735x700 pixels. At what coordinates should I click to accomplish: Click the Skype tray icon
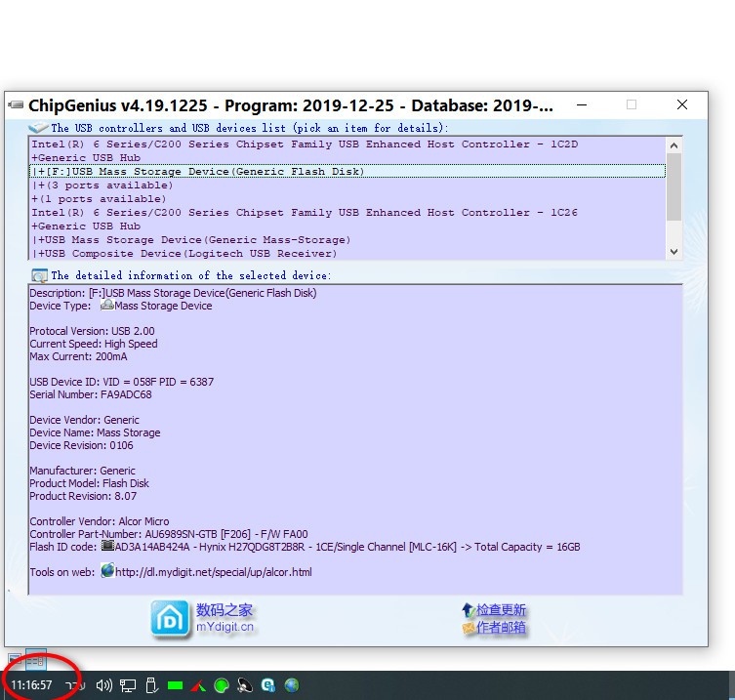point(267,685)
